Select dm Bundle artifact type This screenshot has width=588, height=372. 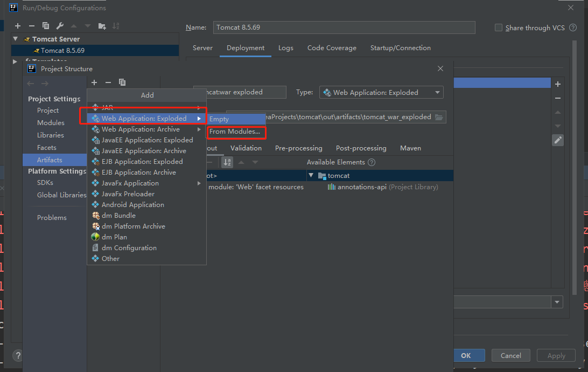(x=146, y=216)
